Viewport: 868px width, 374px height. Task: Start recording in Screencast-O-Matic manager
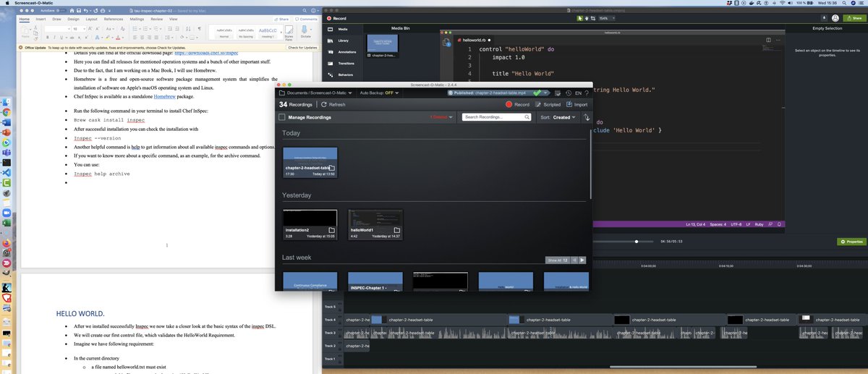click(x=517, y=104)
